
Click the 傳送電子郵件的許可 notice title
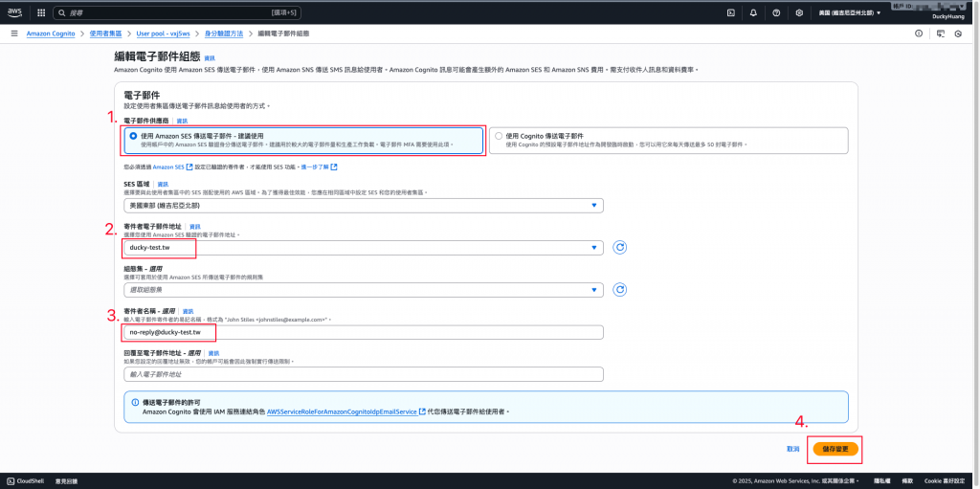coord(171,402)
